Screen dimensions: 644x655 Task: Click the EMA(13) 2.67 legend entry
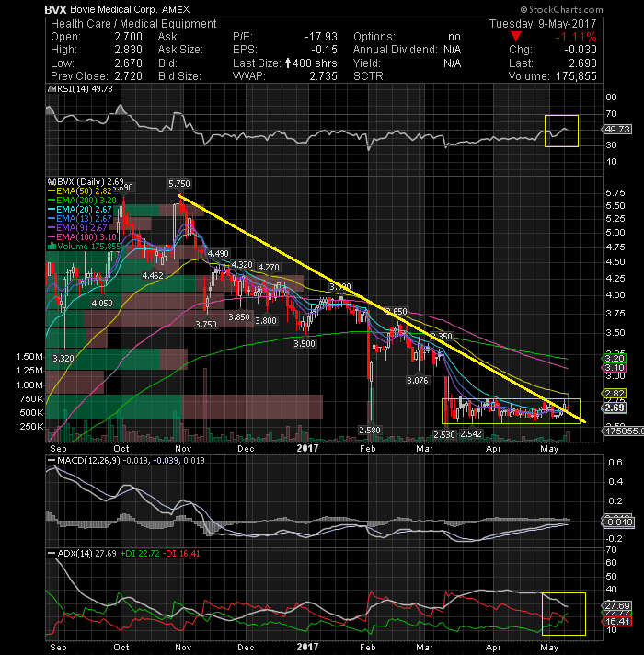pos(84,218)
